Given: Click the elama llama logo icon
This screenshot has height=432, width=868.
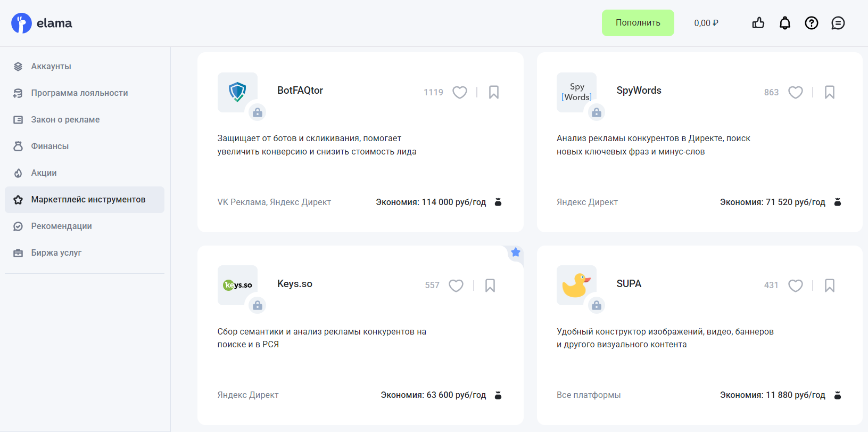Looking at the screenshot, I should coord(21,23).
